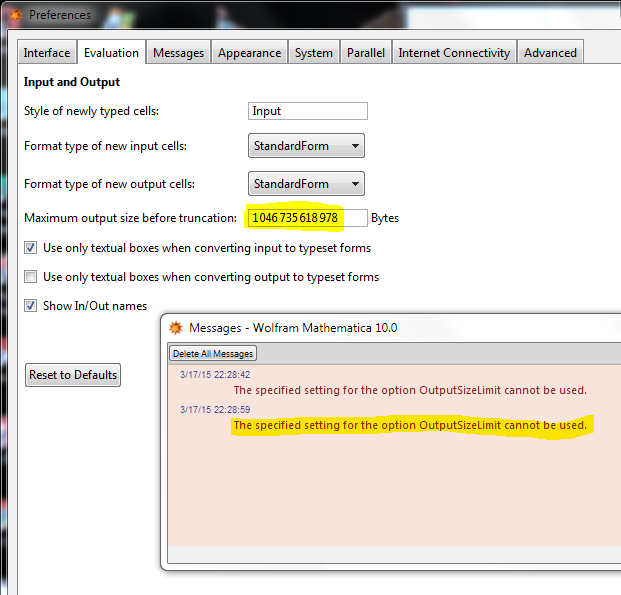Enable textual boxes for output conversion

[31, 277]
